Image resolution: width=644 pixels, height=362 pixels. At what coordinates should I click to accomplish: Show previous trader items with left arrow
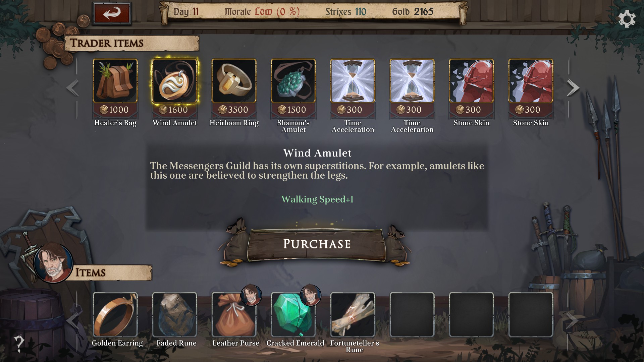click(72, 88)
